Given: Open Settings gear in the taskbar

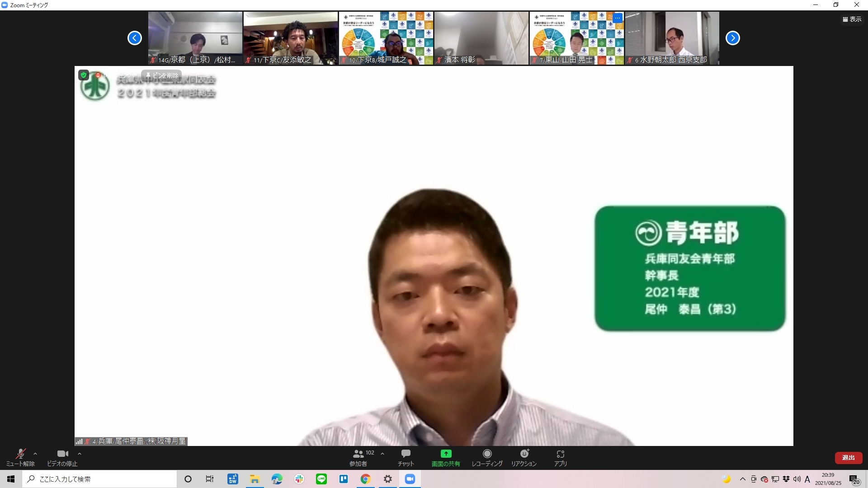Looking at the screenshot, I should click(x=388, y=479).
